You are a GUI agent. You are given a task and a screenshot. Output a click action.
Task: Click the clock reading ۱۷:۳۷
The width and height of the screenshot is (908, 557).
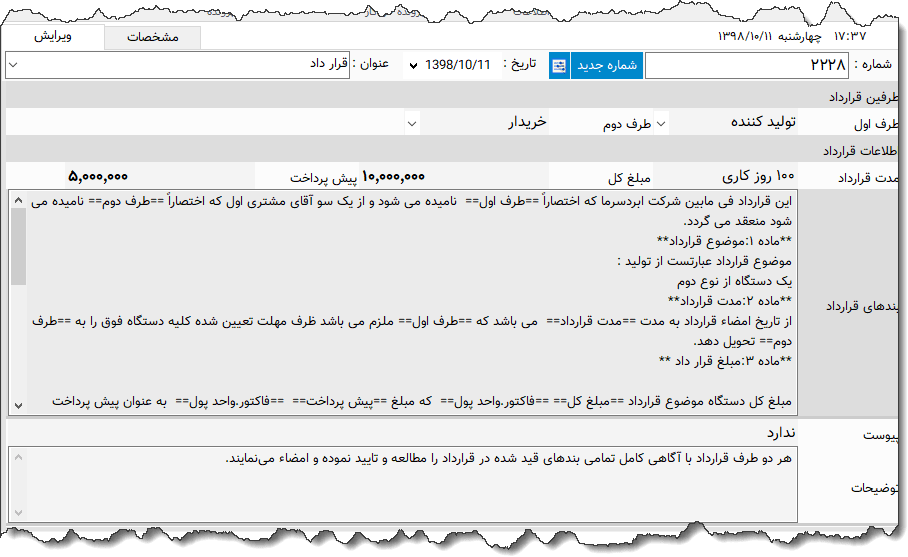(850, 36)
